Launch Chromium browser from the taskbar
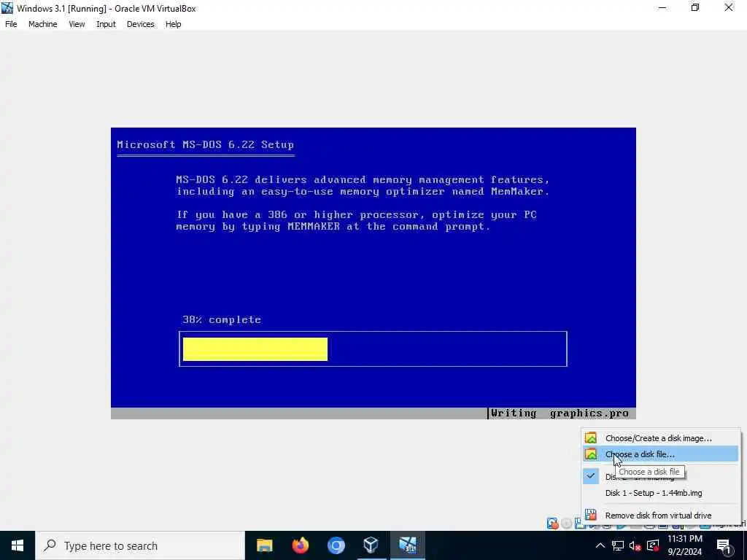 [336, 545]
